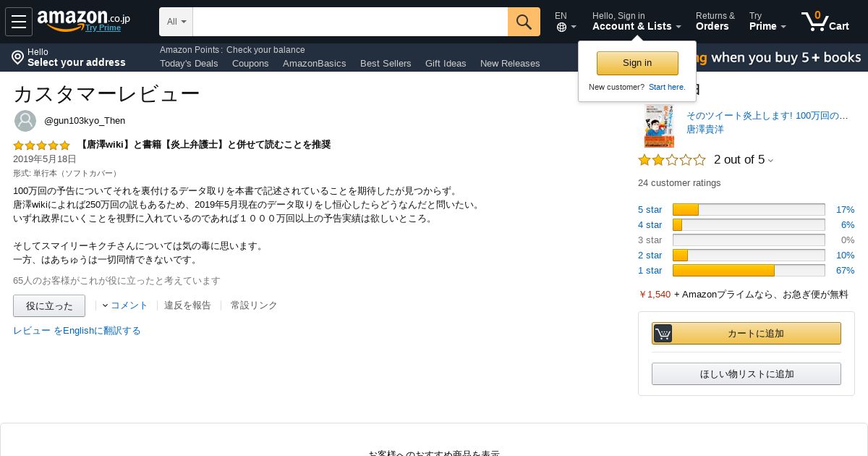The width and height of the screenshot is (868, 456).
Task: Expand the EN language selector
Action: [566, 22]
